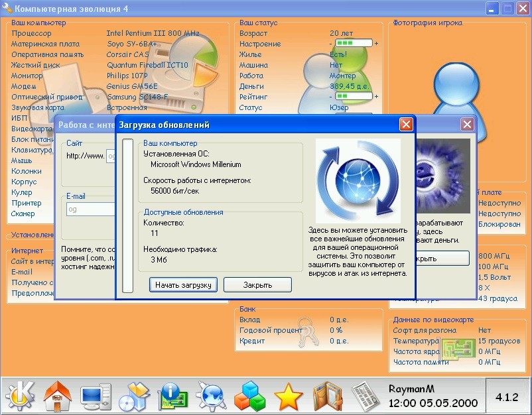532x415 pixels.
Task: Click the Блокирован value
Action: tap(499, 224)
